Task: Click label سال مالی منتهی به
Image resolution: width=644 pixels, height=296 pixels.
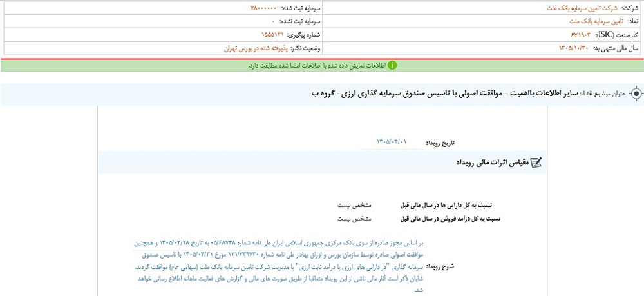Action: [616, 48]
